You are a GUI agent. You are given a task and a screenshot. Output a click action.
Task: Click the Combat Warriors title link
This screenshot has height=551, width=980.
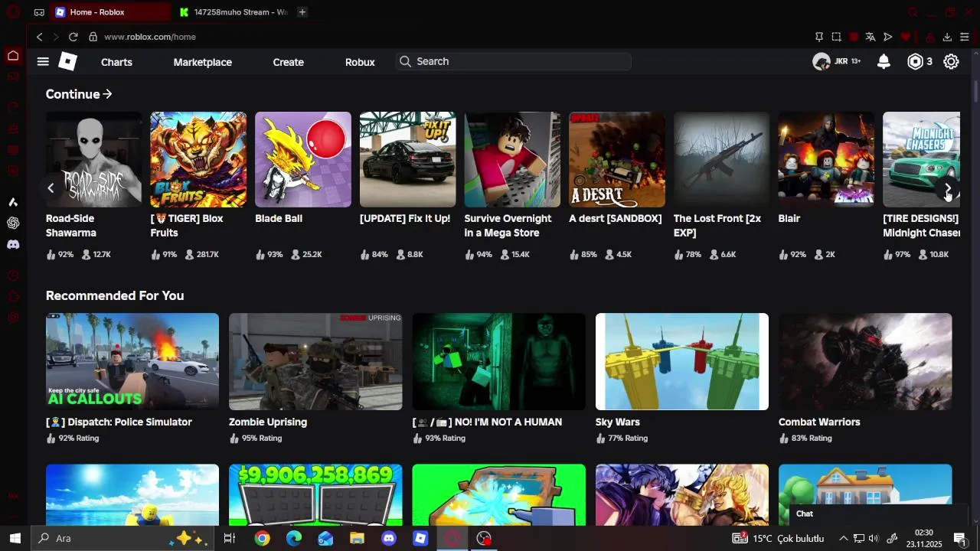tap(819, 422)
